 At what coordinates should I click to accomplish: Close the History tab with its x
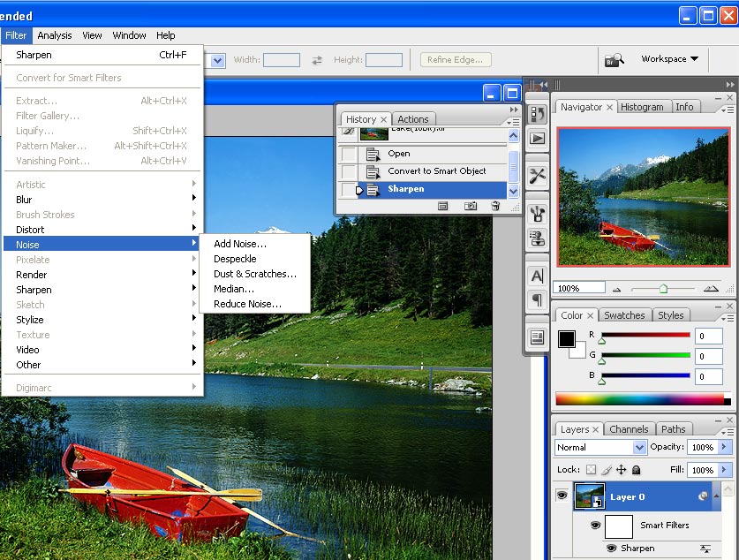point(384,119)
